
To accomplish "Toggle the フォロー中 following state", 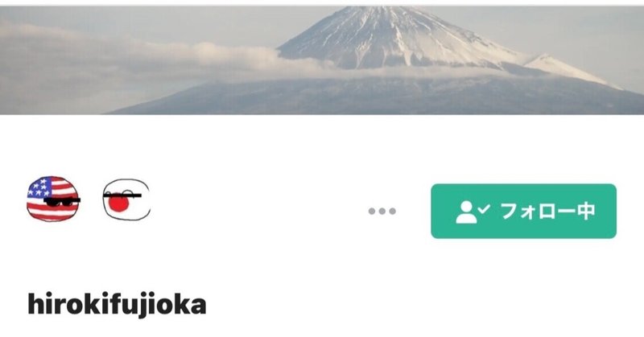I will (x=524, y=211).
